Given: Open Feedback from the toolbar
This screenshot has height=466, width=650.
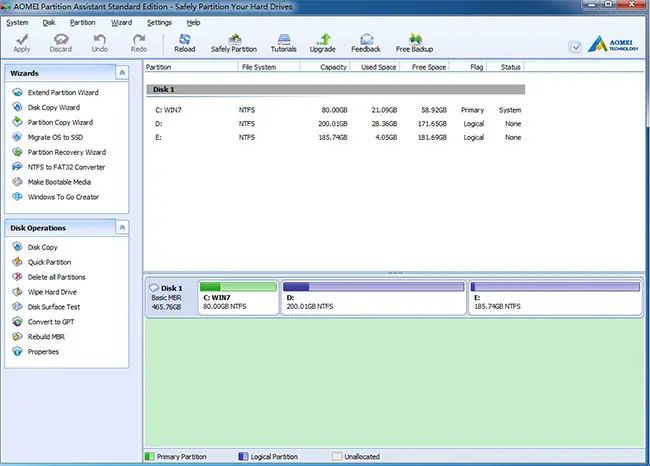Looking at the screenshot, I should (x=366, y=43).
